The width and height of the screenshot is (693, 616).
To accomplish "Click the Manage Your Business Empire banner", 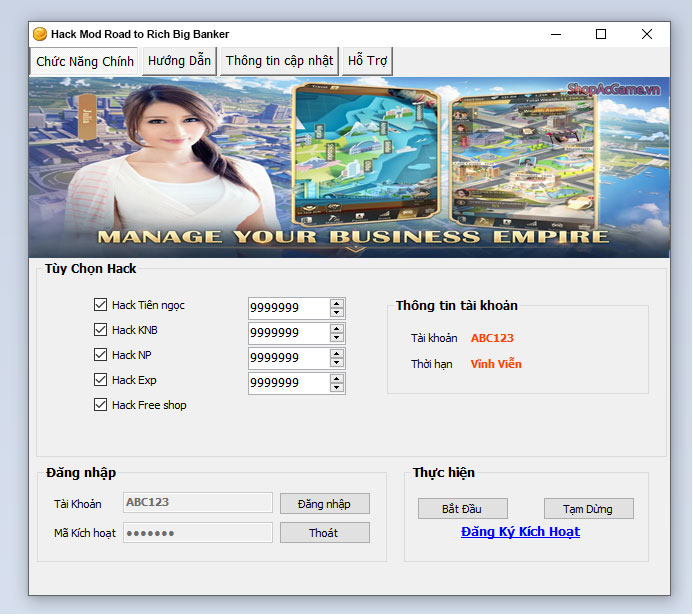I will point(349,167).
